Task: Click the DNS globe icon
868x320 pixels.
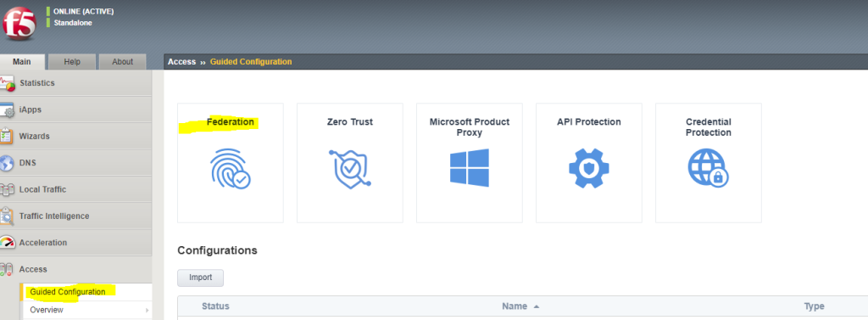Action: click(7, 163)
